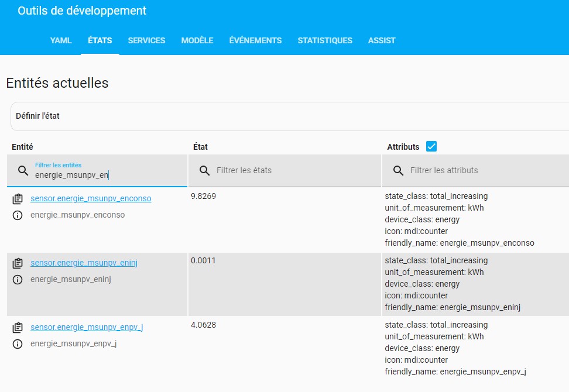
Task: Open sensor.energie_msunpv_eninj link
Action: tap(84, 263)
